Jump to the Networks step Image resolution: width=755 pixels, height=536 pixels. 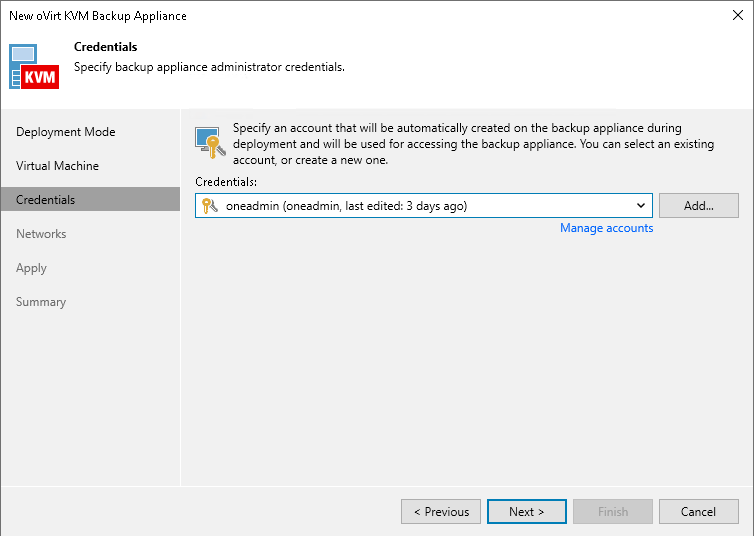(x=41, y=234)
